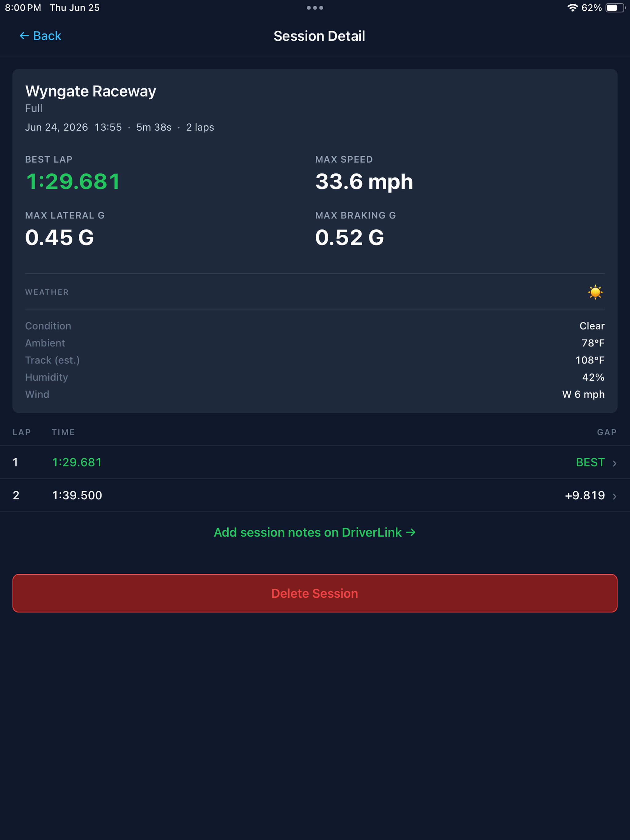Tap the 108°F track temperature
The height and width of the screenshot is (840, 630).
(590, 360)
